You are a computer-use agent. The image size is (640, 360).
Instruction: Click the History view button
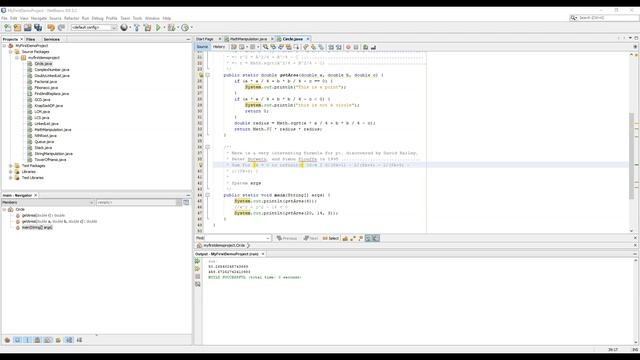[x=219, y=47]
